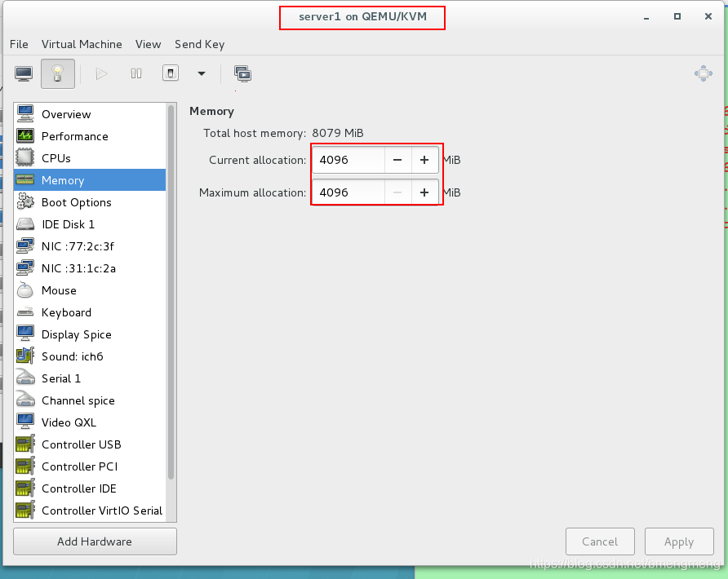
Task: Select Controller PCI entry
Action: pyautogui.click(x=90, y=466)
